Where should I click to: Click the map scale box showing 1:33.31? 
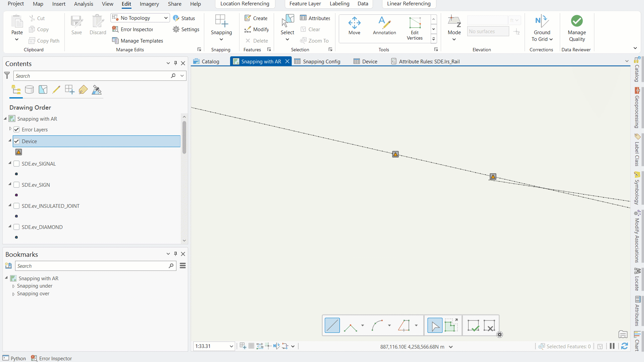(211, 346)
